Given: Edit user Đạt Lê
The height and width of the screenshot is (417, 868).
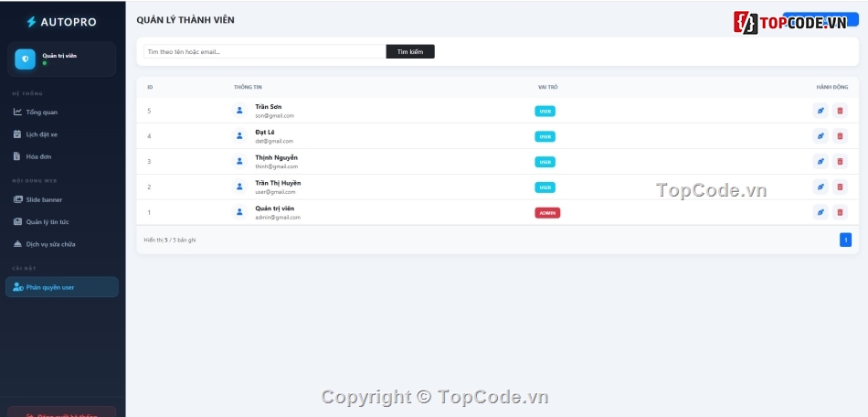Looking at the screenshot, I should pos(820,136).
